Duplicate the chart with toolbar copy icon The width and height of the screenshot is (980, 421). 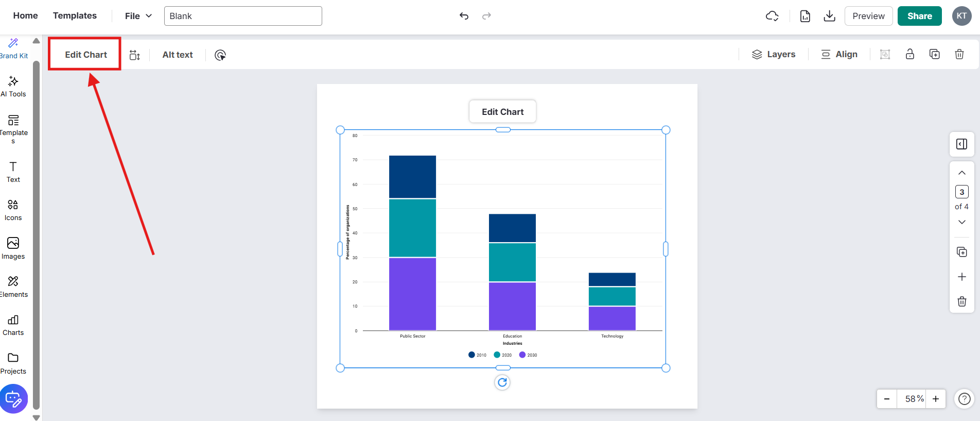(x=935, y=55)
